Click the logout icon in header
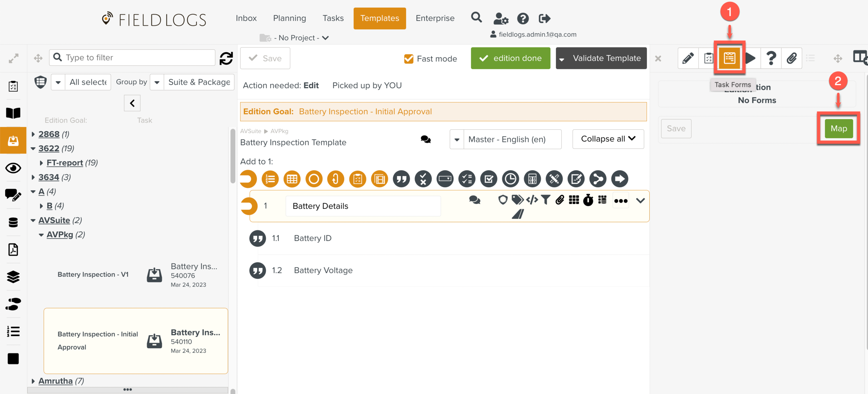Screen dimensions: 868x394 [544, 18]
